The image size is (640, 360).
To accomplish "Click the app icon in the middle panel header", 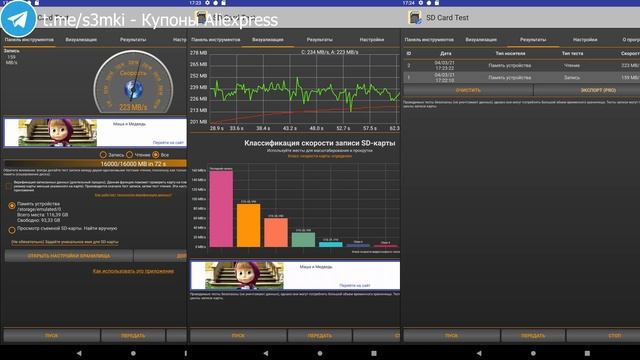I will [x=202, y=18].
